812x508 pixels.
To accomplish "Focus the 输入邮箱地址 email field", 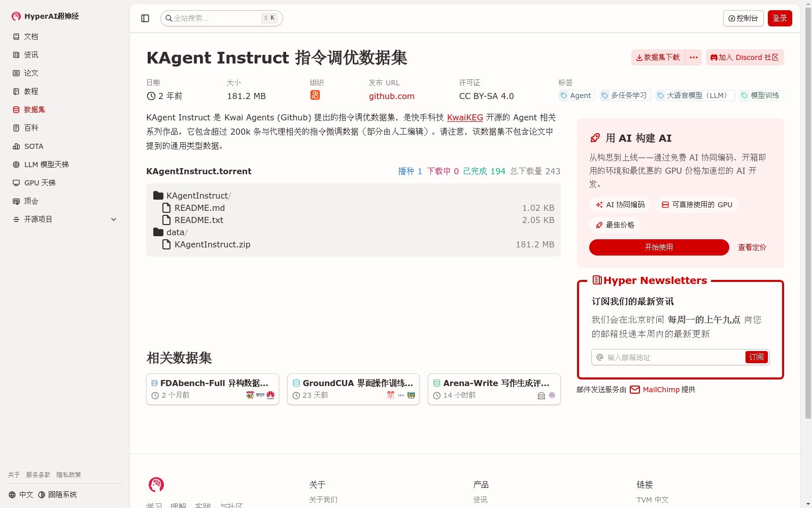I will [668, 357].
